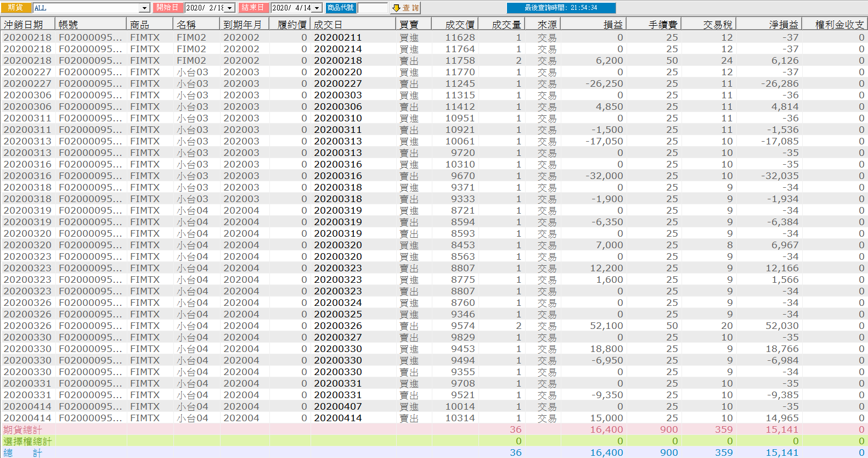Image resolution: width=868 pixels, height=458 pixels.
Task: Select the row with 成交日 20200214
Action: (433, 49)
